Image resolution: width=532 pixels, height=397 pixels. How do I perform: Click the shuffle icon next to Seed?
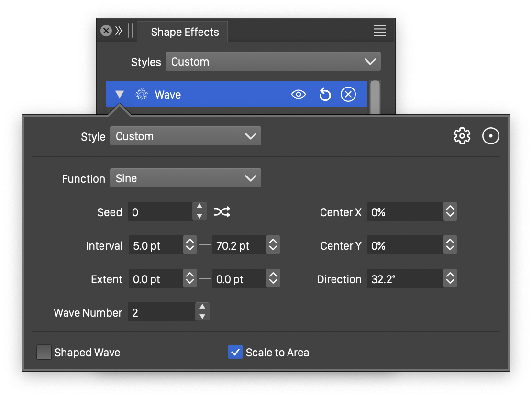[222, 212]
